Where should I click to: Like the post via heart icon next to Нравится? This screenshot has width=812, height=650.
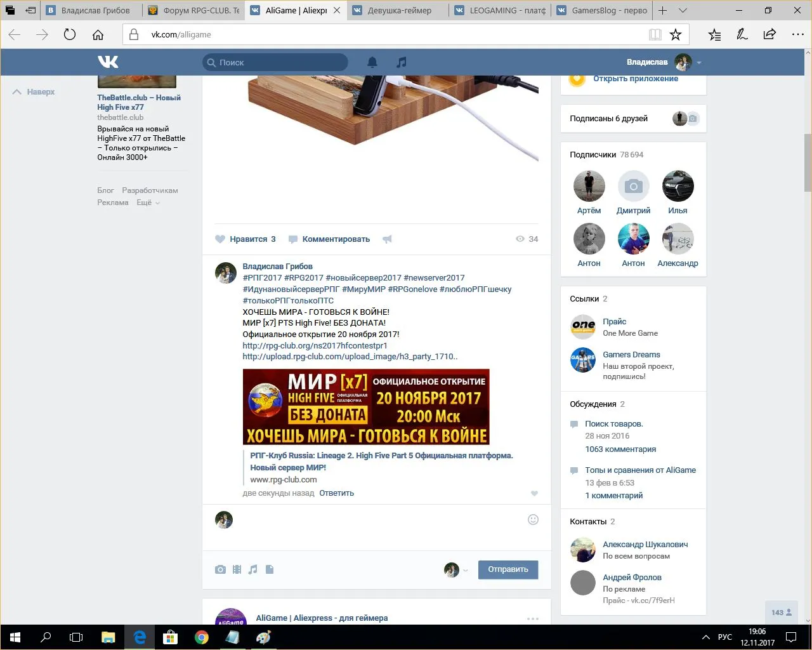220,239
